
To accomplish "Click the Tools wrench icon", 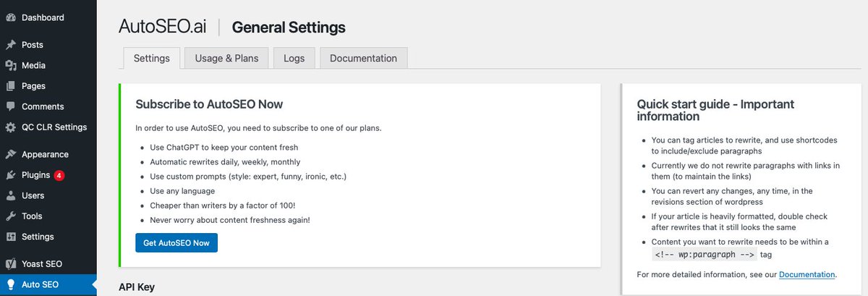I will pyautogui.click(x=10, y=216).
